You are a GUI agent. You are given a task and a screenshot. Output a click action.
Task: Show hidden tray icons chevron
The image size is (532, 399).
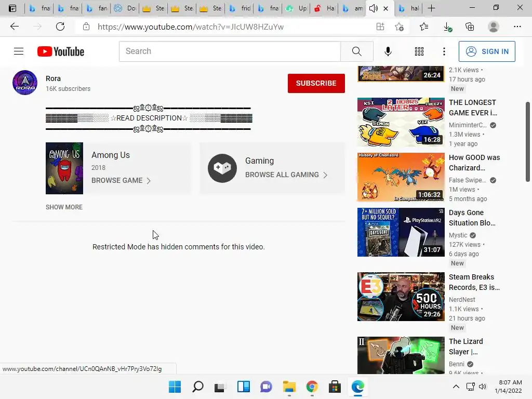(x=456, y=387)
